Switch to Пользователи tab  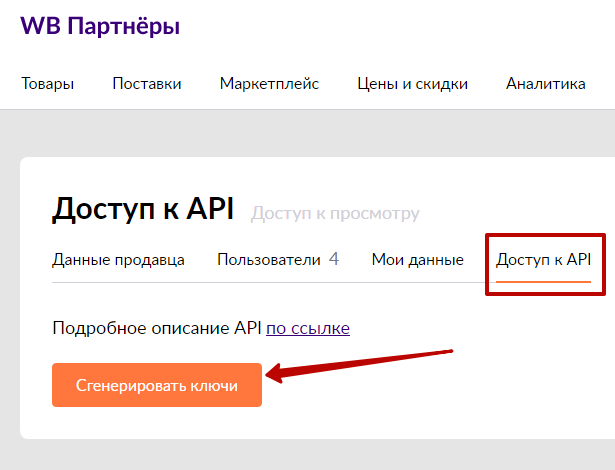tap(269, 260)
